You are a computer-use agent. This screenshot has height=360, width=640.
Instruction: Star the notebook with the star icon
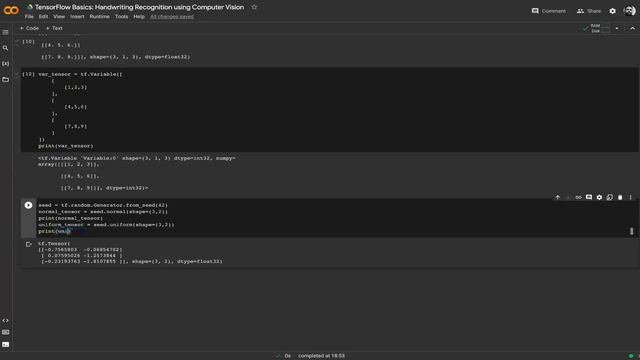(x=254, y=7)
